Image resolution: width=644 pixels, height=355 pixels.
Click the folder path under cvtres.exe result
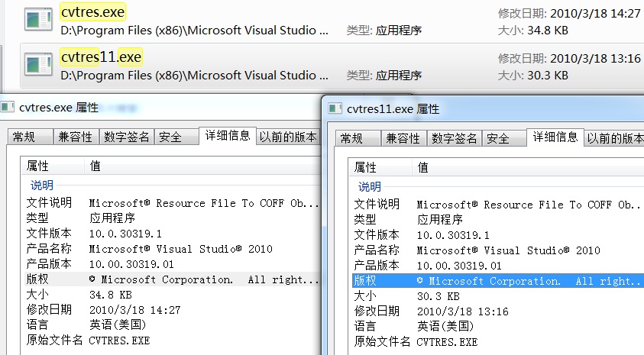pos(194,31)
